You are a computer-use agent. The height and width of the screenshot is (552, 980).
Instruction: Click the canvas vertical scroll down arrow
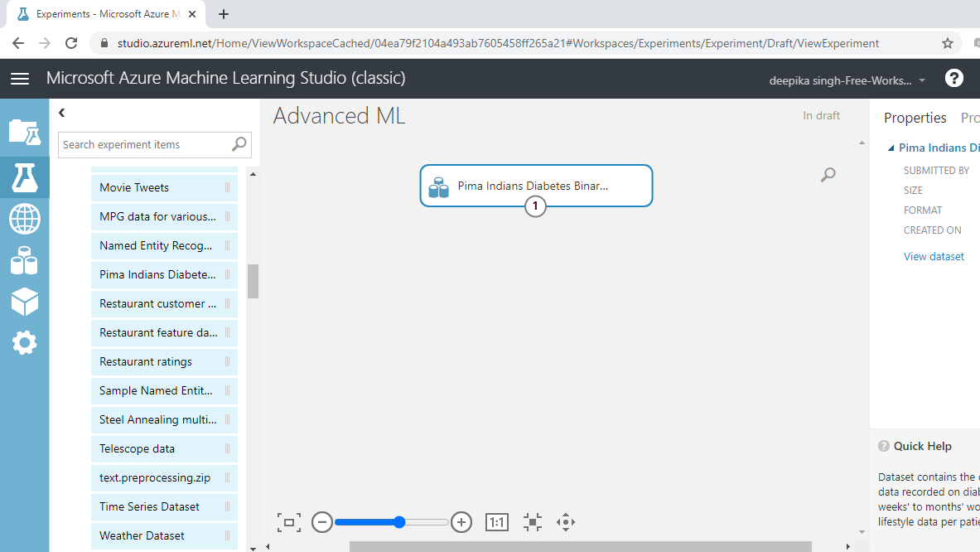click(862, 532)
